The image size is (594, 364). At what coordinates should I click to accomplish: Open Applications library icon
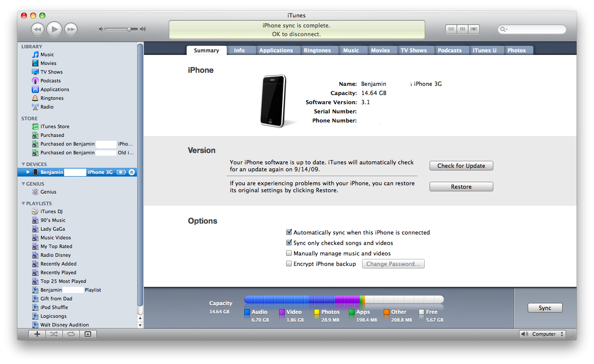35,89
